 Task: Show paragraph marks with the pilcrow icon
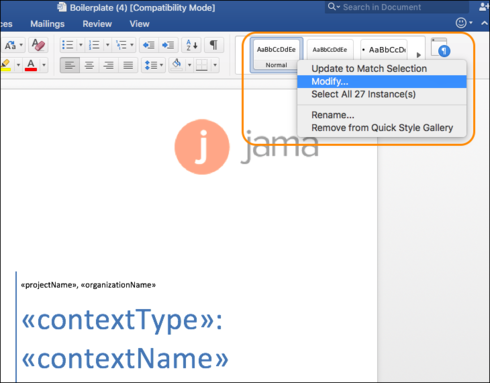[x=213, y=45]
